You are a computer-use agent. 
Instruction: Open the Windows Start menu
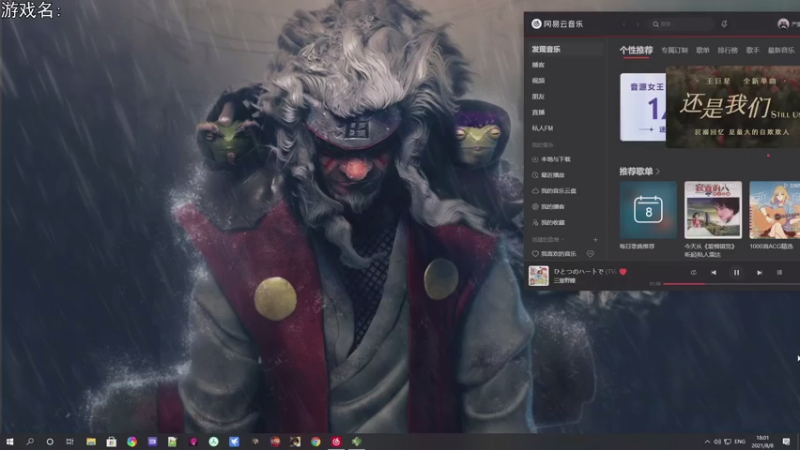pos(9,441)
